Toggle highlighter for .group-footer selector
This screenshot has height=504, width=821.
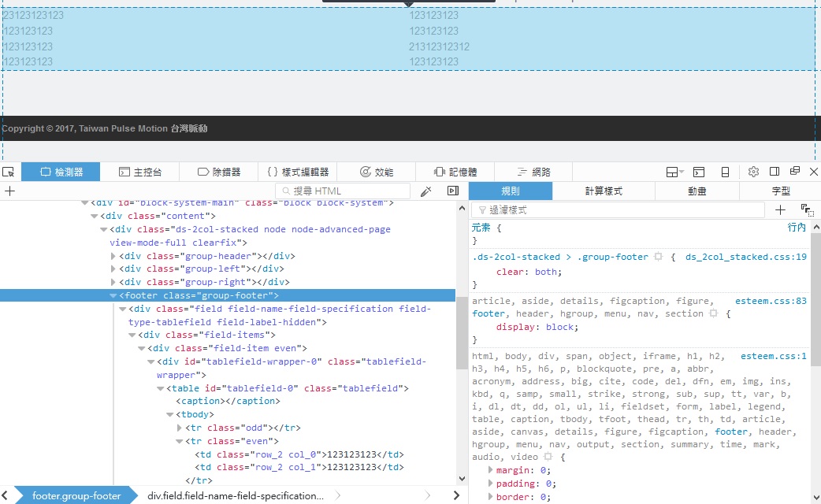pos(658,257)
